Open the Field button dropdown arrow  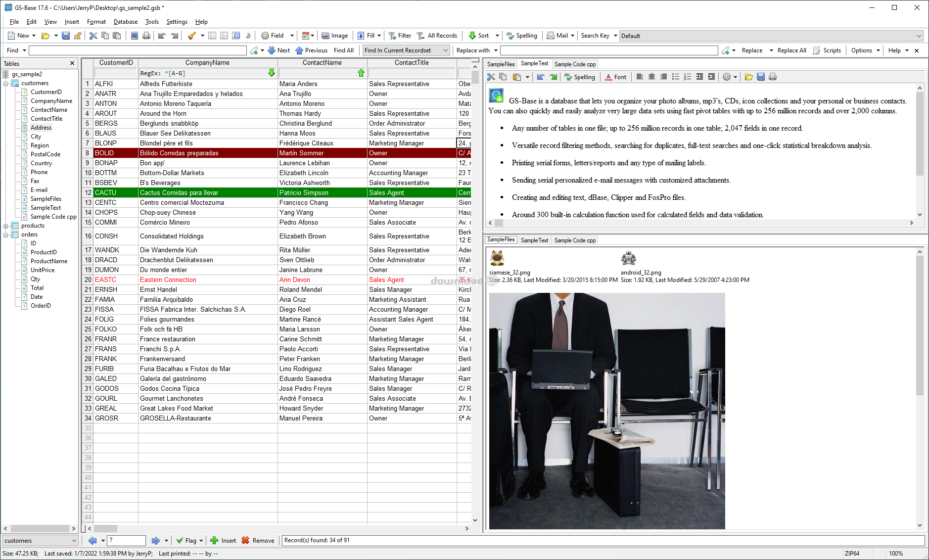[292, 36]
